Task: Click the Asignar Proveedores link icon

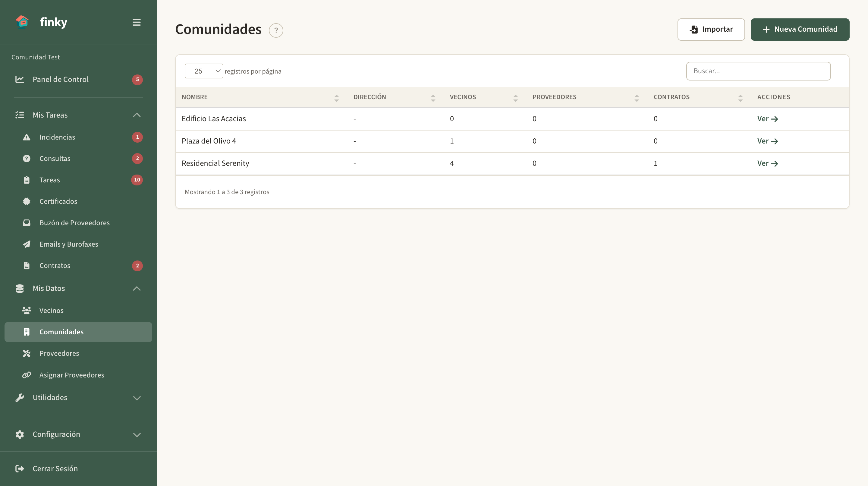Action: [27, 375]
